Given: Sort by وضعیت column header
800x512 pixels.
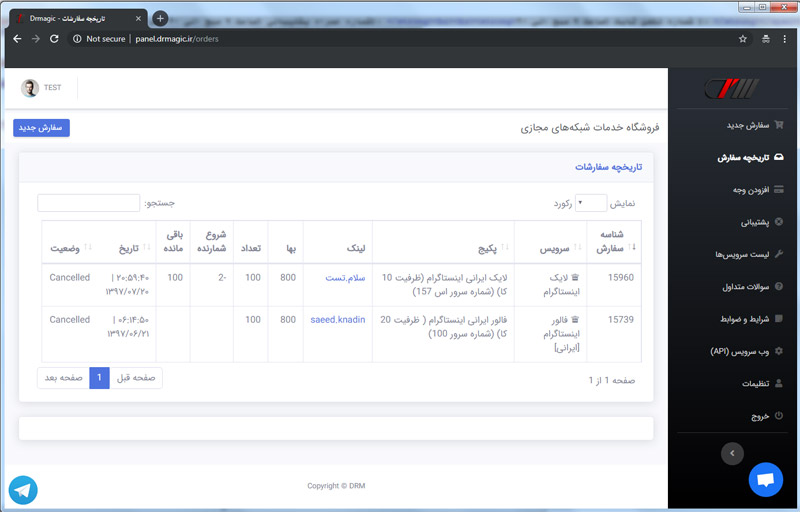Looking at the screenshot, I should point(68,242).
